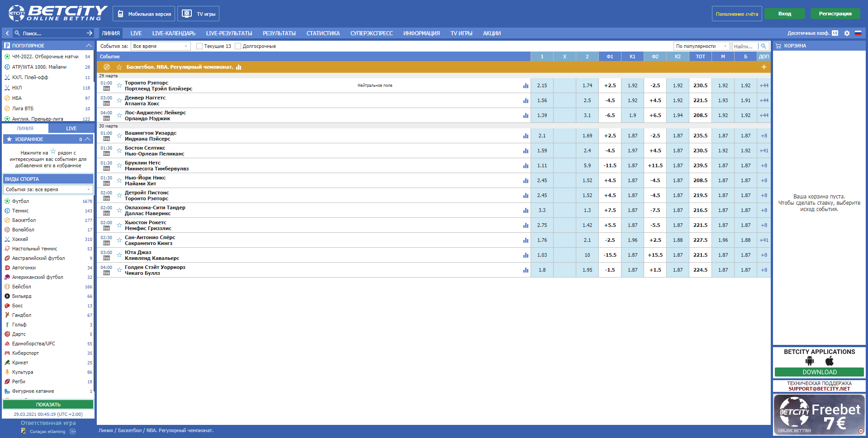Click the Freebet 7€ banner

click(819, 414)
